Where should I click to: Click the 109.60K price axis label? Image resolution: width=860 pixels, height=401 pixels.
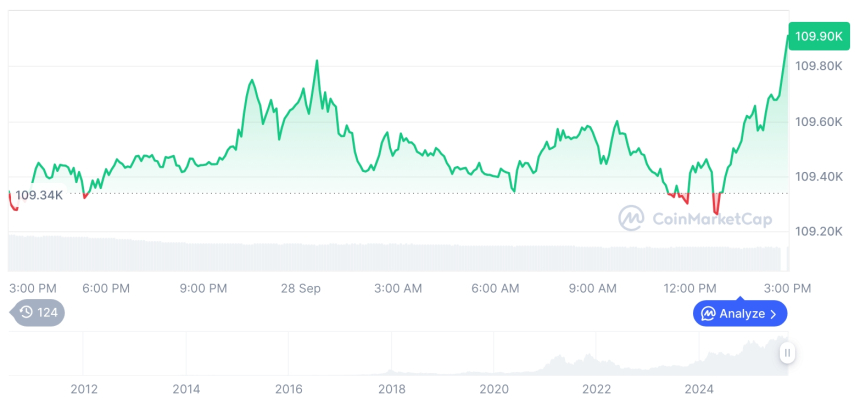817,122
